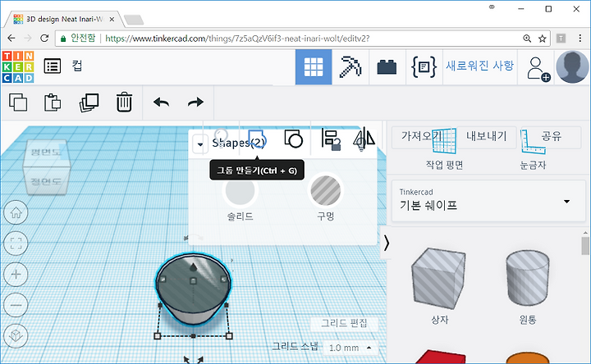Collapse the shapes side panel chevron
The height and width of the screenshot is (364, 591).
pyautogui.click(x=386, y=243)
